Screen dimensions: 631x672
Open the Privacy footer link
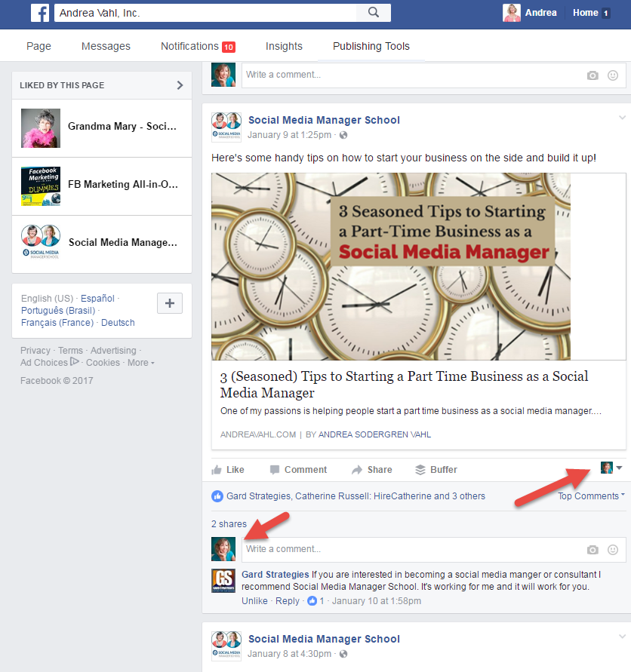click(35, 351)
